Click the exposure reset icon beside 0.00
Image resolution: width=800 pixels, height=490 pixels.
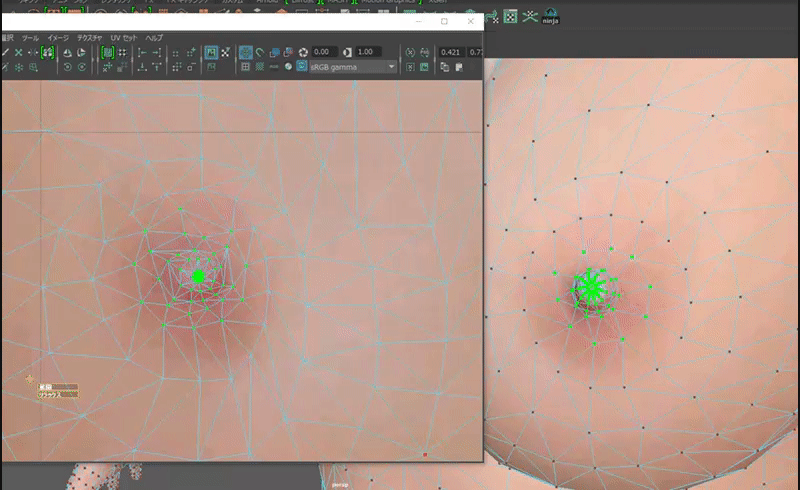point(304,51)
